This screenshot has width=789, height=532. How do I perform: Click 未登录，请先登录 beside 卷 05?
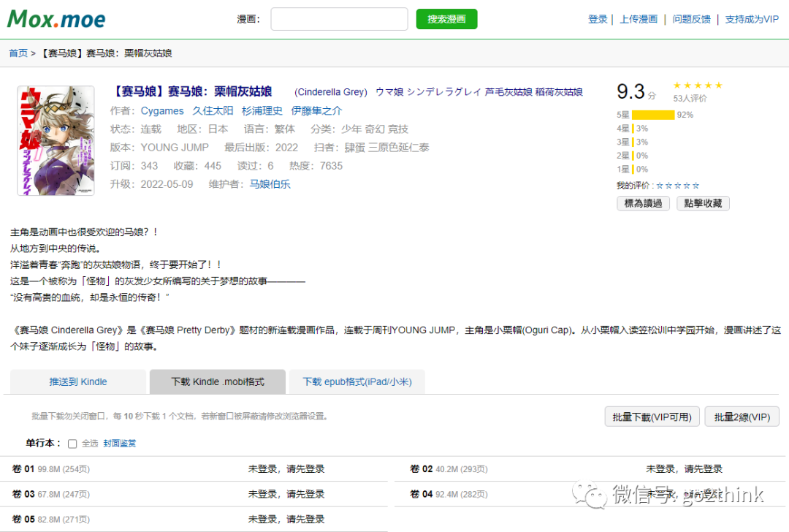(x=286, y=520)
